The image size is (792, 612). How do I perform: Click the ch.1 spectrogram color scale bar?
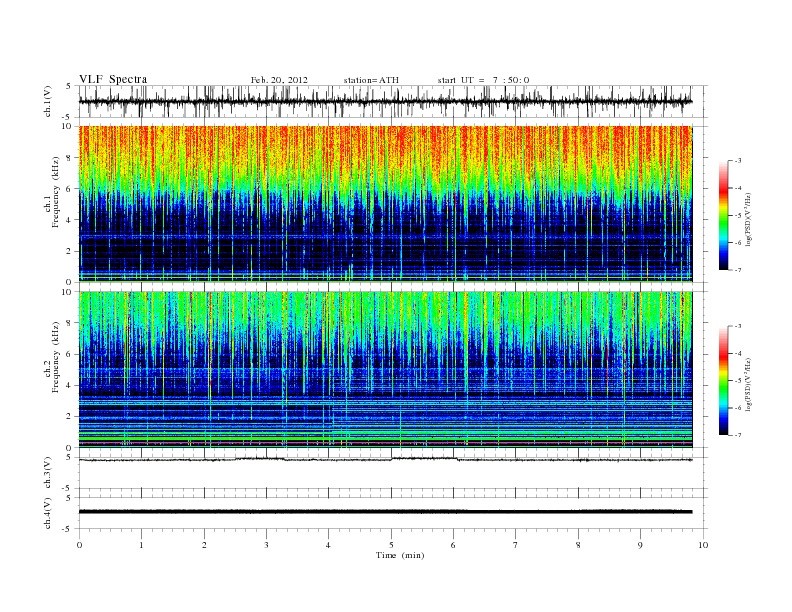pos(724,216)
